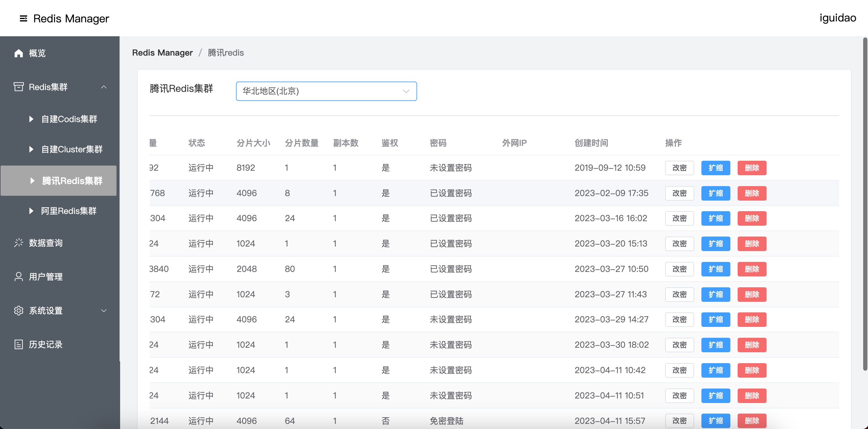Toggle the hamburger sidebar collapse icon

[23, 18]
